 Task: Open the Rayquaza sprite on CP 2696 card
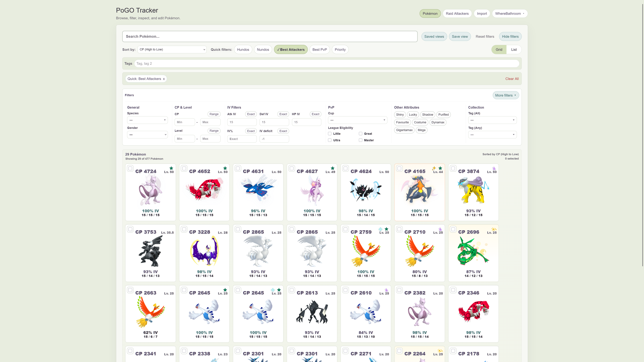click(473, 251)
